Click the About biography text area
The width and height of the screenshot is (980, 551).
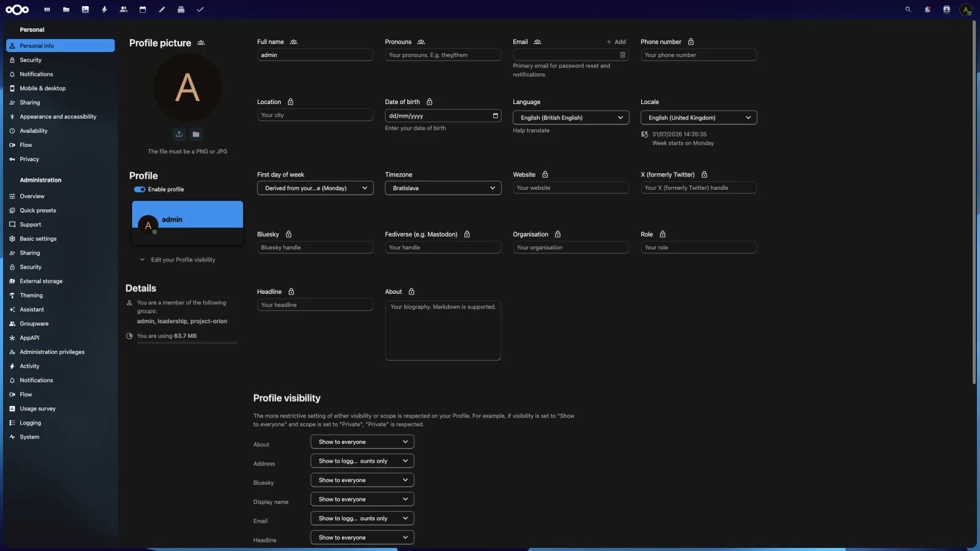click(443, 331)
